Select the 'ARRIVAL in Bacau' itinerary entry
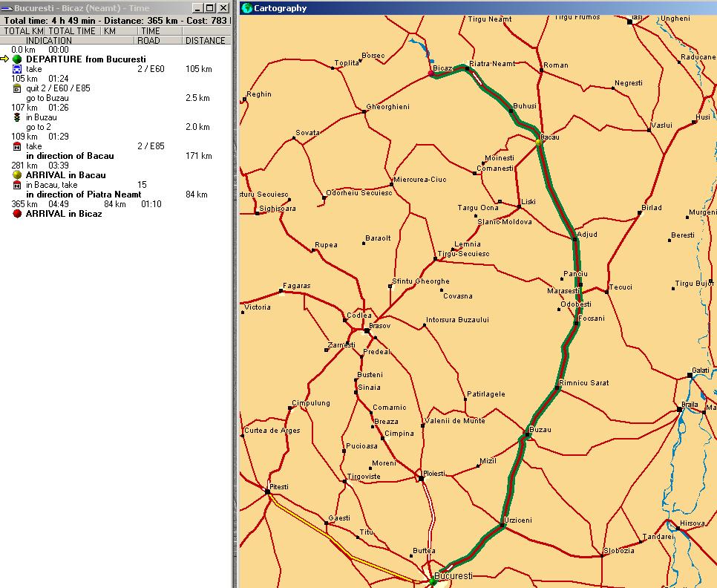Image resolution: width=717 pixels, height=588 pixels. (65, 175)
